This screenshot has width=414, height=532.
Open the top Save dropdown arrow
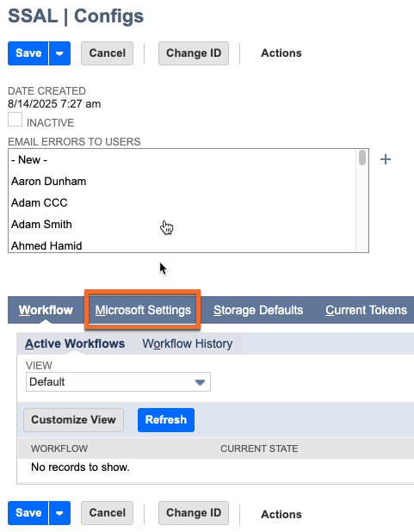59,53
